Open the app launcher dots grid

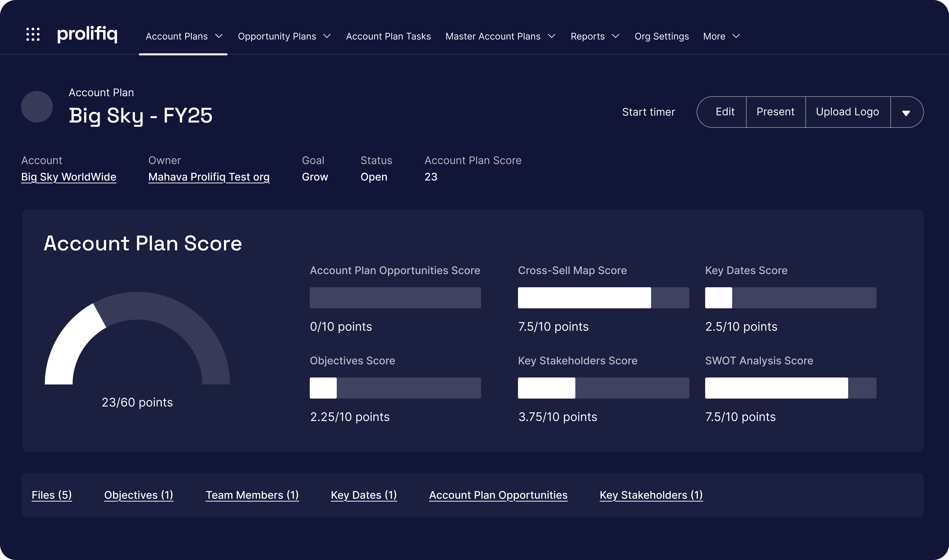tap(33, 34)
